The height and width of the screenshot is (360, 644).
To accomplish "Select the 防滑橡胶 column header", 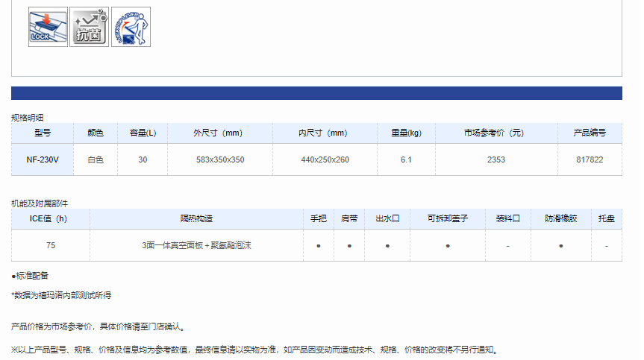I will (x=561, y=218).
